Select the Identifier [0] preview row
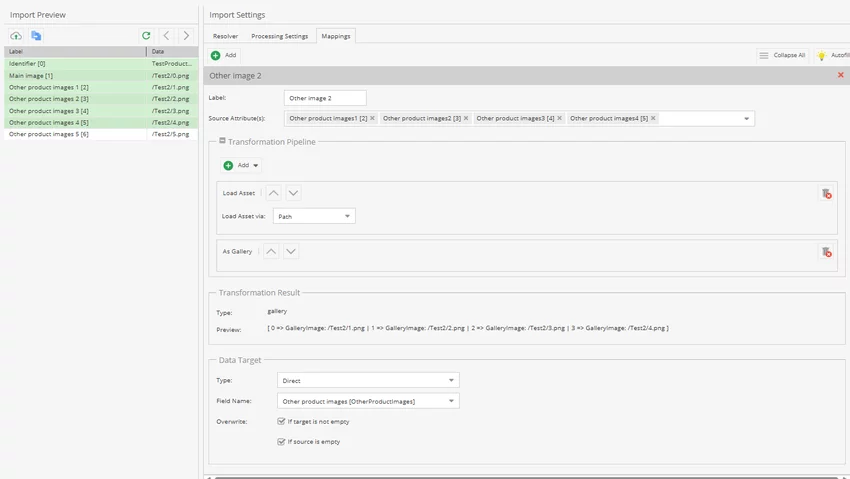The image size is (850, 479). click(101, 63)
